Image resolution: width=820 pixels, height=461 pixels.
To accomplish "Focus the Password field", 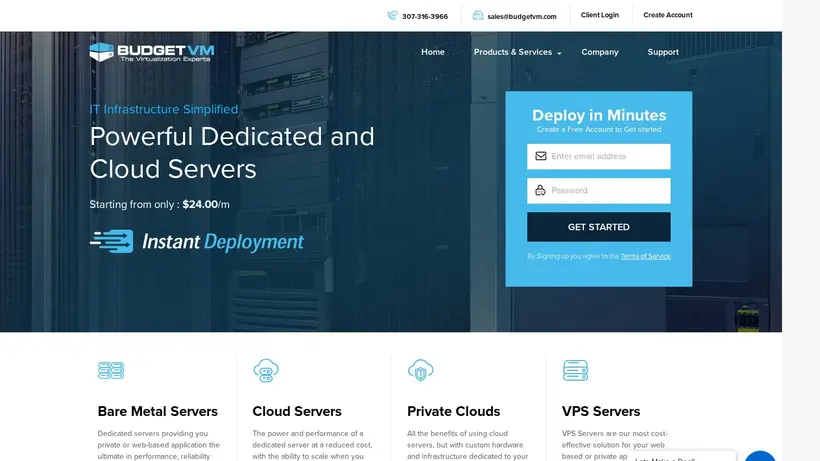I will (599, 191).
